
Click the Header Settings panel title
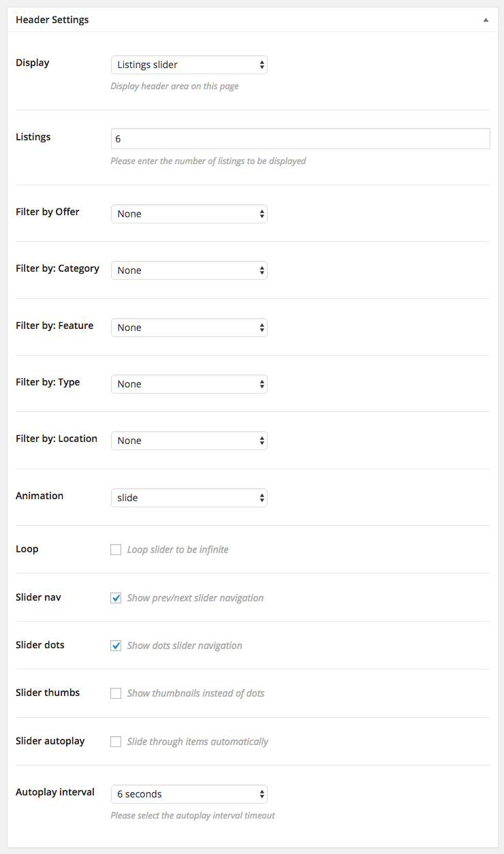[52, 19]
